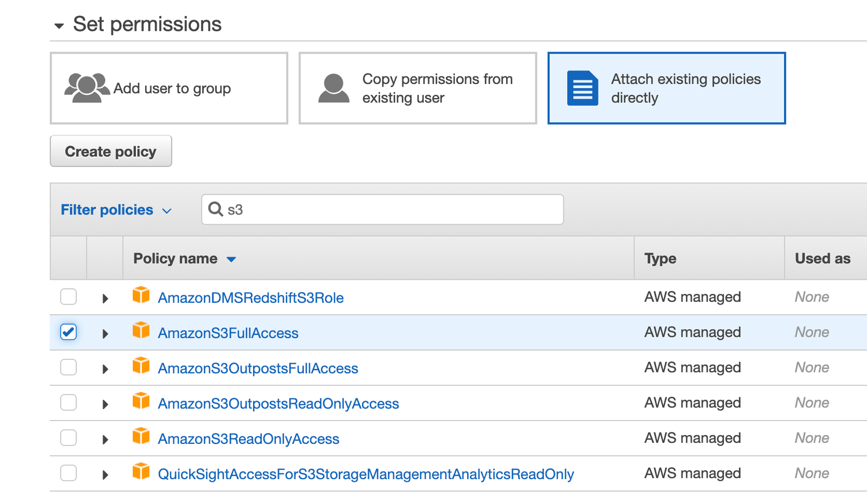Viewport: 867px width, 504px height.
Task: Open the Filter policies dropdown
Action: (x=116, y=210)
